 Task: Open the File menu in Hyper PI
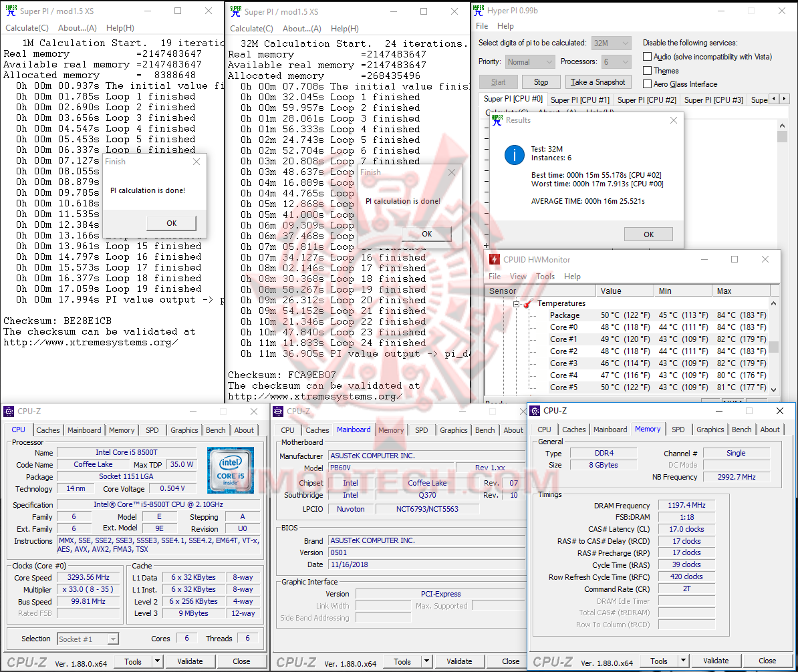point(482,26)
